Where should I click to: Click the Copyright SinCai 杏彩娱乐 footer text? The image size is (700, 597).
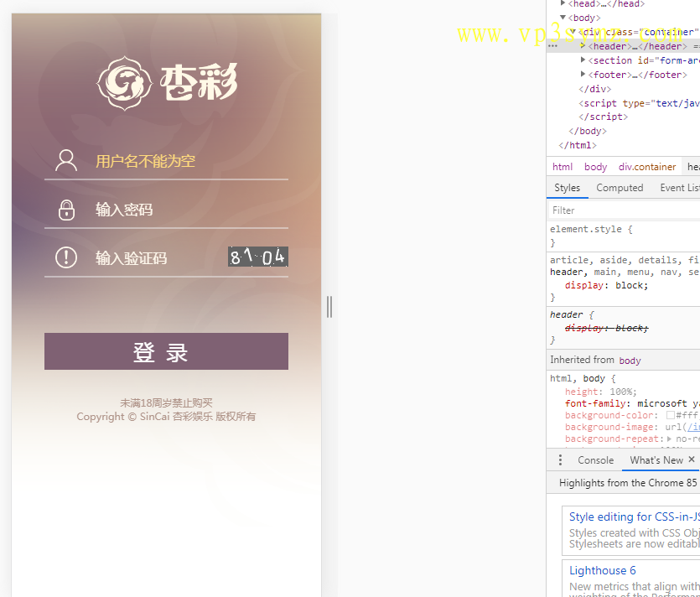click(166, 417)
